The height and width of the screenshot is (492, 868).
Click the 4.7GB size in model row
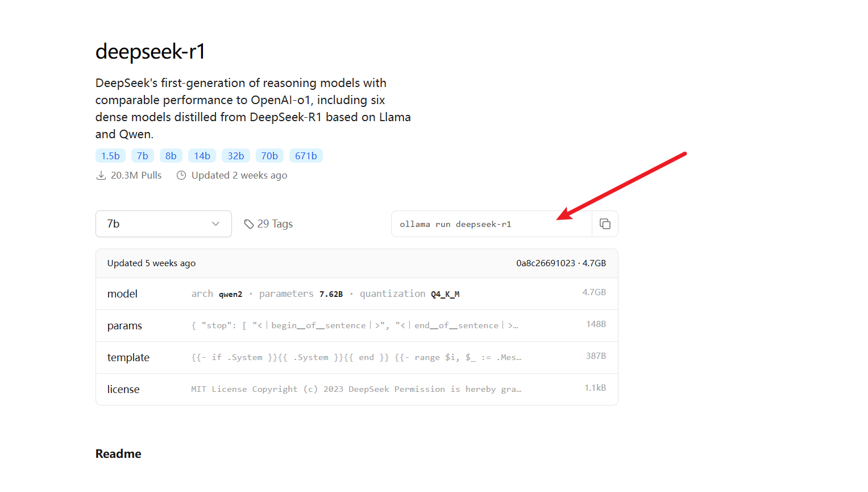(x=594, y=292)
